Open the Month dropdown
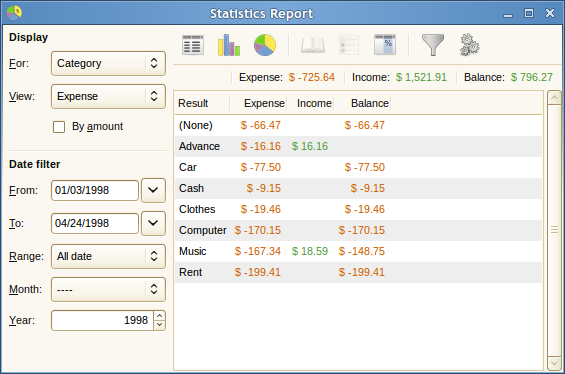This screenshot has height=374, width=565. coord(108,289)
